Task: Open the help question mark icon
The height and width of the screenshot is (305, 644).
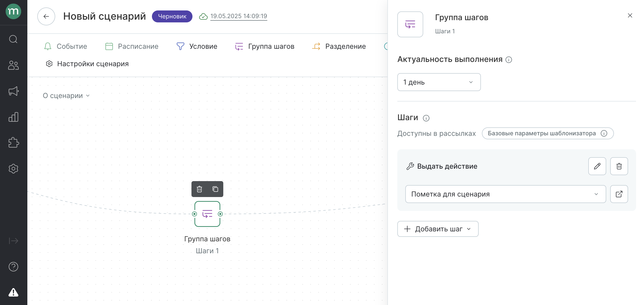Action: coord(13,266)
